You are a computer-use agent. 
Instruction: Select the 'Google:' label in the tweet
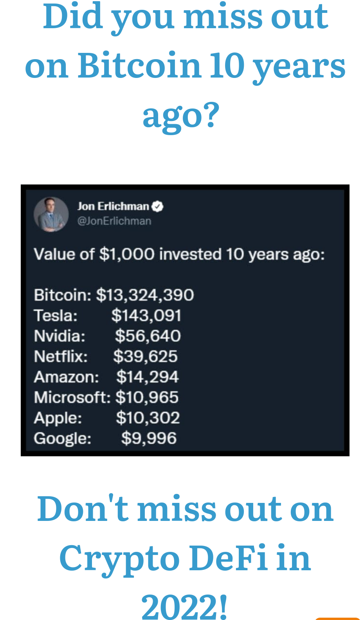coord(63,438)
